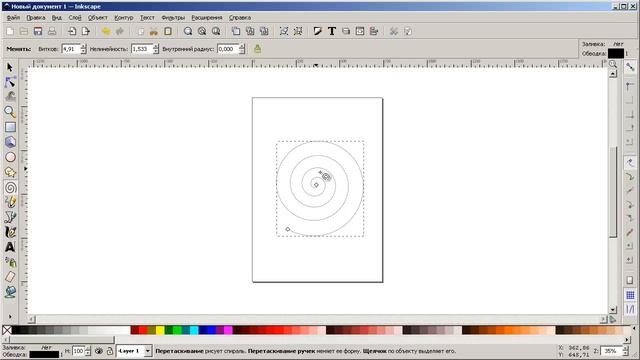This screenshot has width=640, height=360.
Task: Adjust the Нелинейность stepper
Action: [x=156, y=49]
